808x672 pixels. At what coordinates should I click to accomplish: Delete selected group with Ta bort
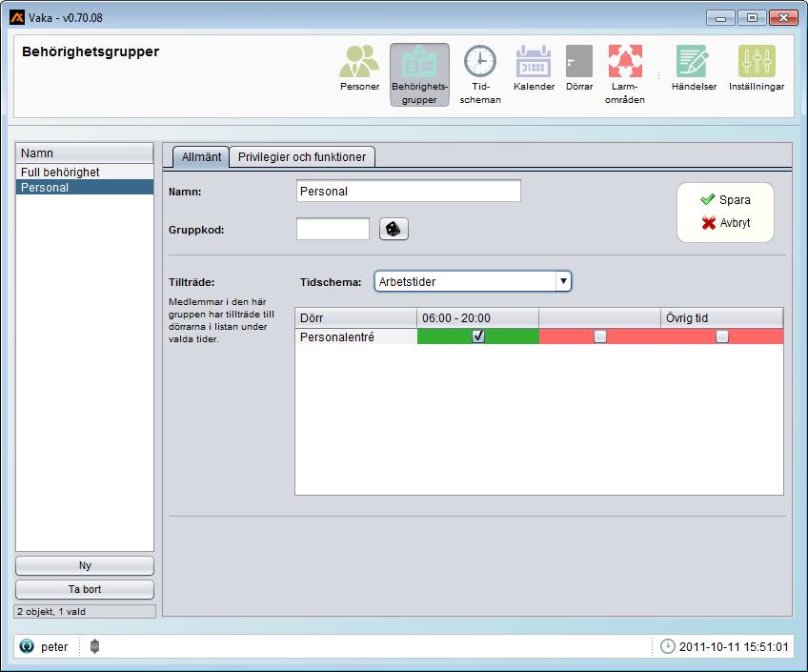[85, 589]
